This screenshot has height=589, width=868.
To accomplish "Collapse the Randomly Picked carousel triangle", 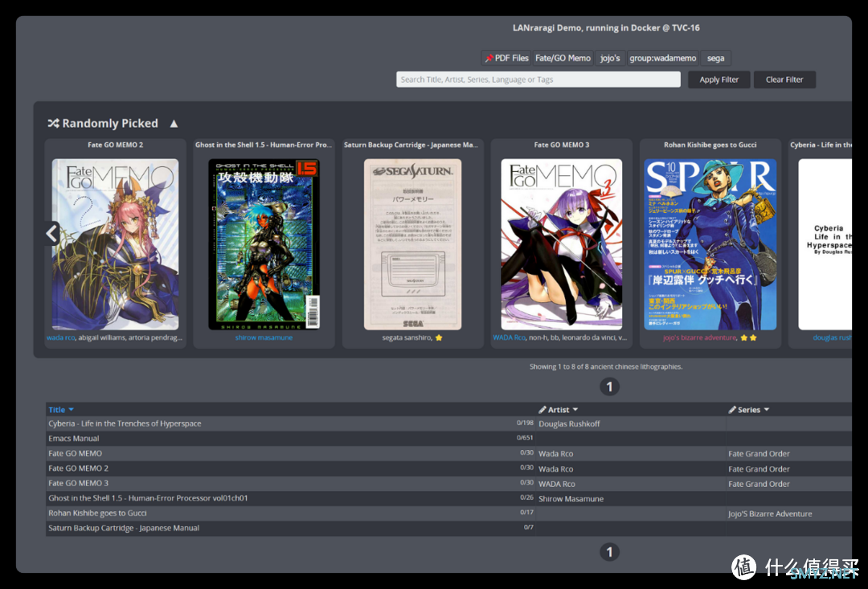I will pos(174,123).
